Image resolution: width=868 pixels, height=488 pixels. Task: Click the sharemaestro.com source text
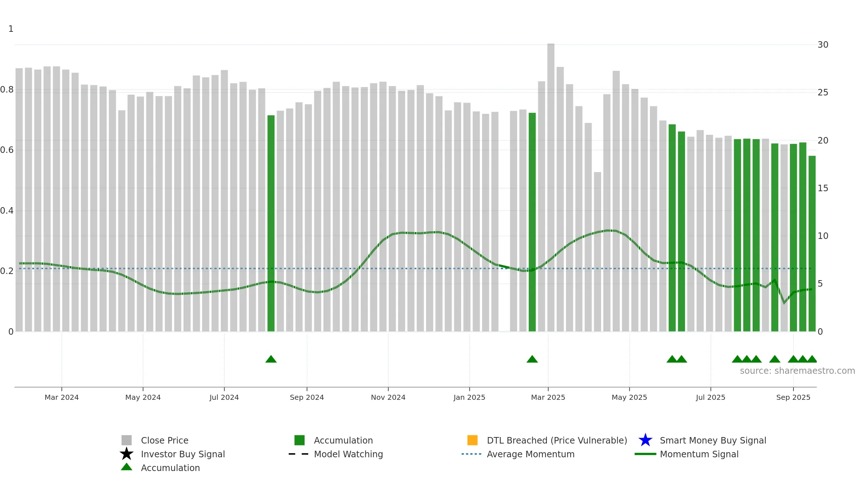797,371
